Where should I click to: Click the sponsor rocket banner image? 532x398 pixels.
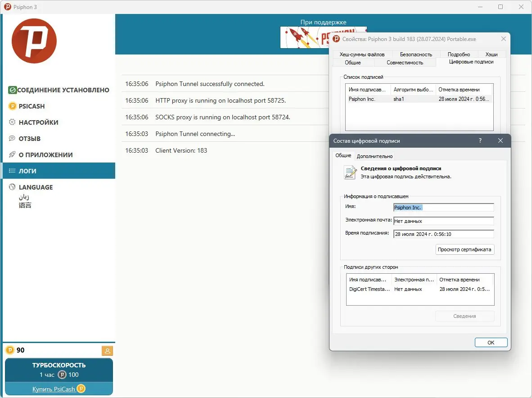click(x=304, y=37)
